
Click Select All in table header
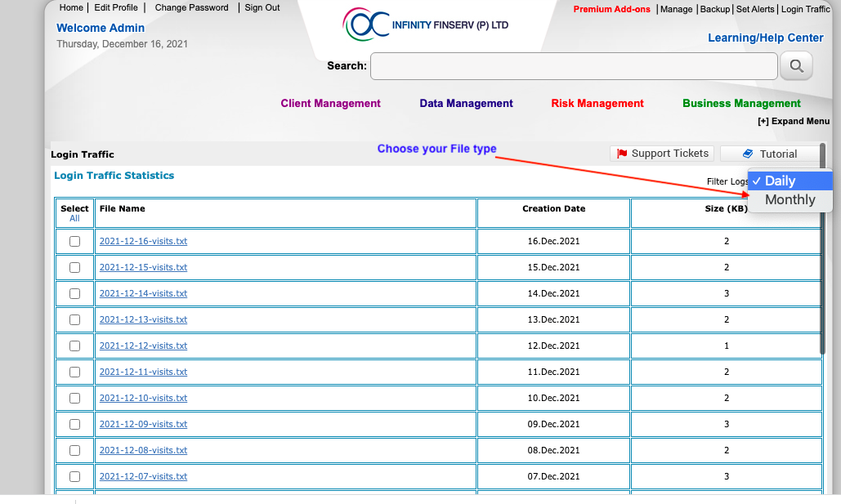(74, 218)
